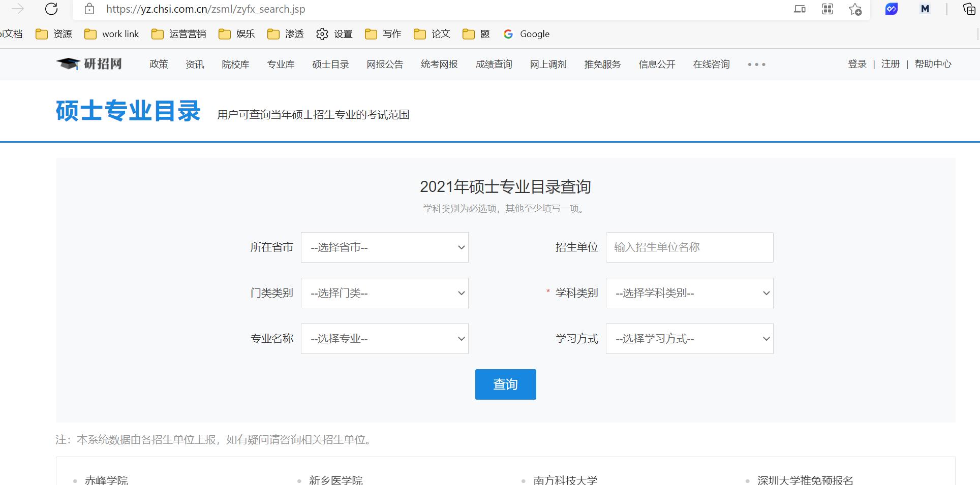The image size is (980, 485).
Task: Open the 论文 bookmark folder
Action: tap(432, 34)
